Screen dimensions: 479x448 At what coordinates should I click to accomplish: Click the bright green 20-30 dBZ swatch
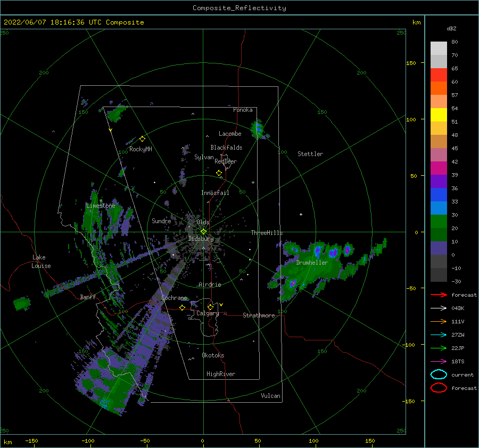coord(439,222)
